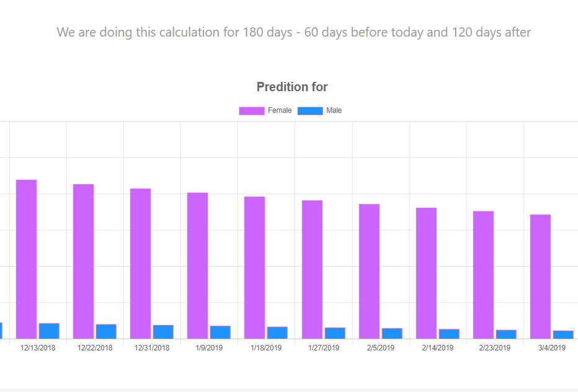Select the Male bar for 12/22/2018
This screenshot has width=578, height=392.
(x=106, y=332)
